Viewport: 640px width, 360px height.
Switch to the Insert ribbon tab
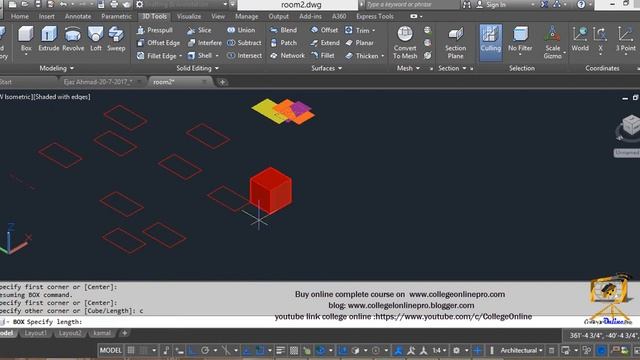coord(47,16)
